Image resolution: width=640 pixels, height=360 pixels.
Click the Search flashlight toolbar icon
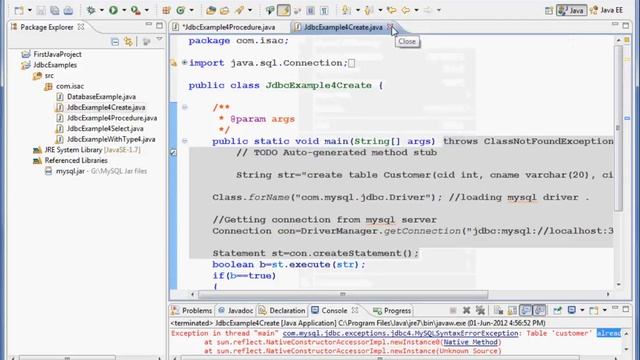[x=239, y=10]
